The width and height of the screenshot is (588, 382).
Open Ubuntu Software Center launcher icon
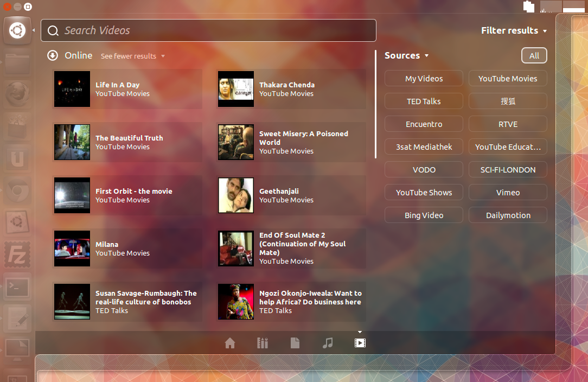point(17,126)
